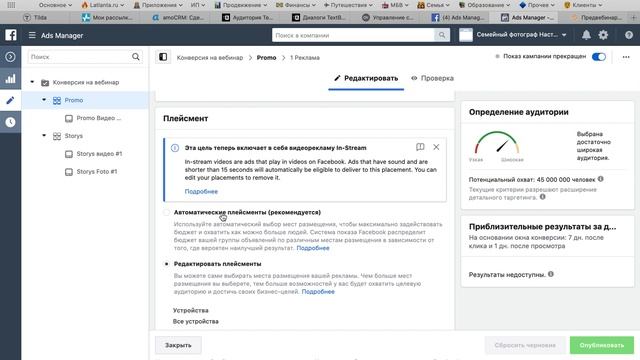Open the Приложения bookmarks folder
The height and width of the screenshot is (360, 640).
pyautogui.click(x=158, y=5)
